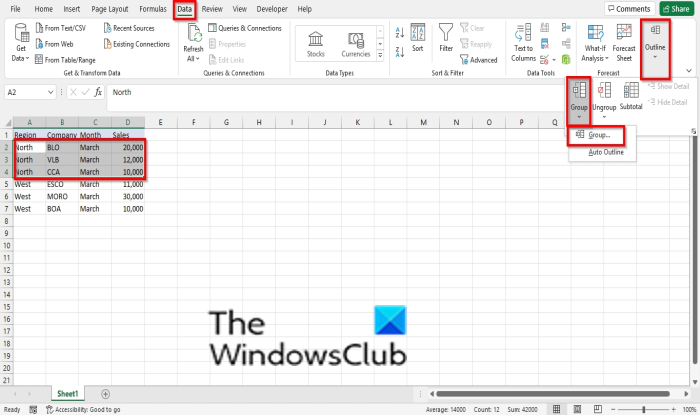
Task: Zoom out with minus button
Action: pyautogui.click(x=613, y=409)
